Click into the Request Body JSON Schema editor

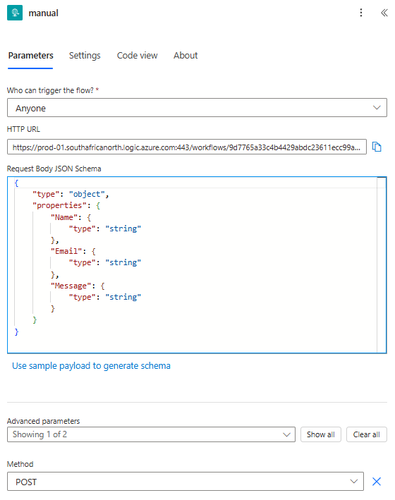click(x=197, y=265)
